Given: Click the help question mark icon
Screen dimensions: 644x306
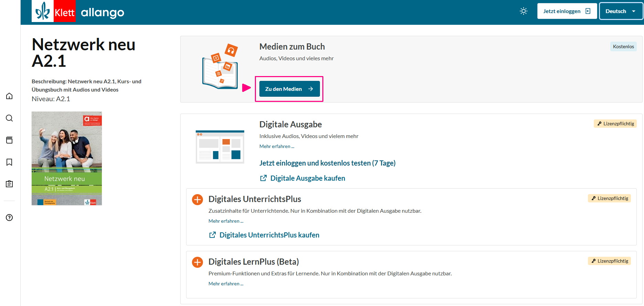Looking at the screenshot, I should [x=9, y=218].
